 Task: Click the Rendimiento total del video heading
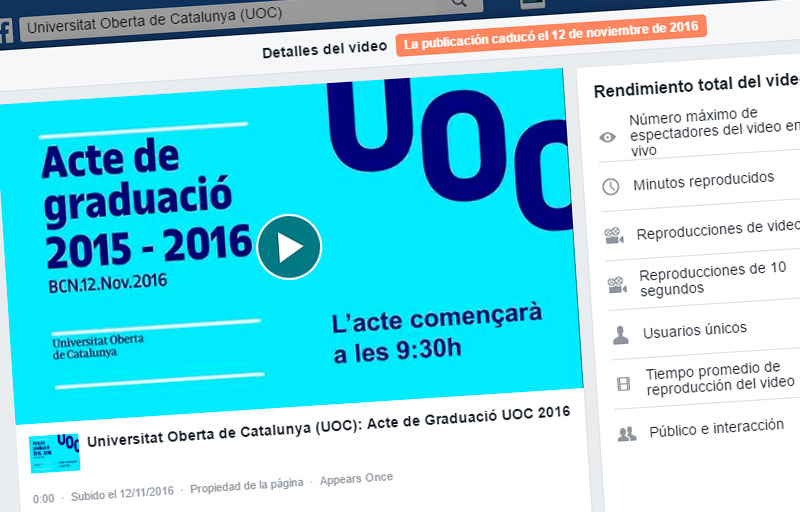pyautogui.click(x=696, y=85)
